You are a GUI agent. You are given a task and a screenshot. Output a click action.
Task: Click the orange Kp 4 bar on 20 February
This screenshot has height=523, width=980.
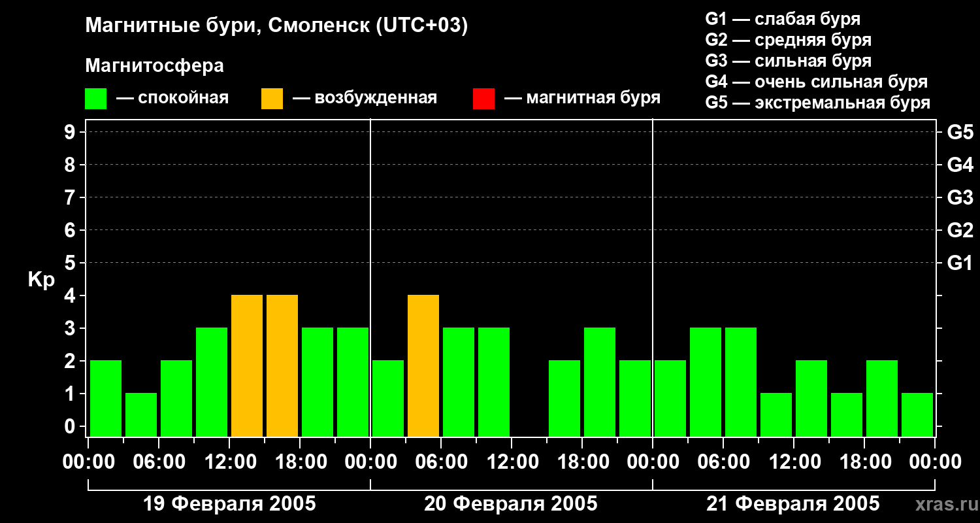tap(423, 365)
